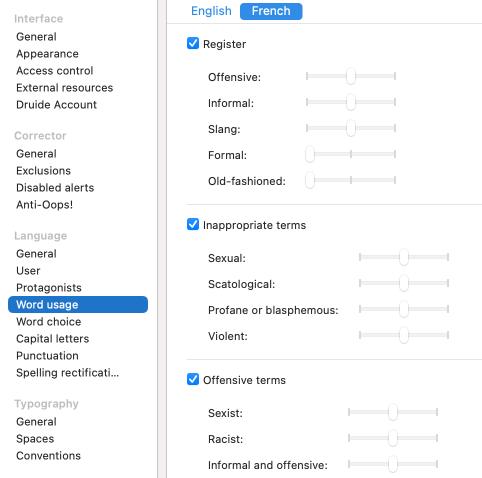Click the Sexual terms slider handle

click(404, 257)
